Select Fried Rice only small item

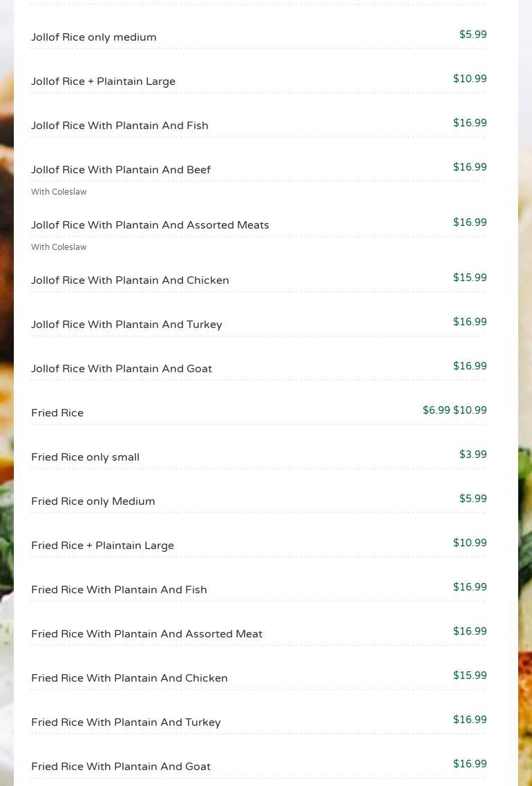click(x=85, y=457)
